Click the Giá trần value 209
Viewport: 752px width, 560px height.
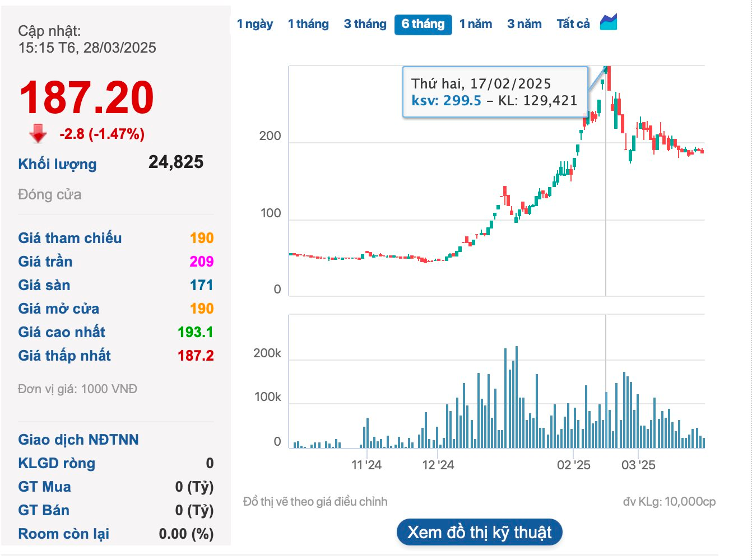click(201, 262)
